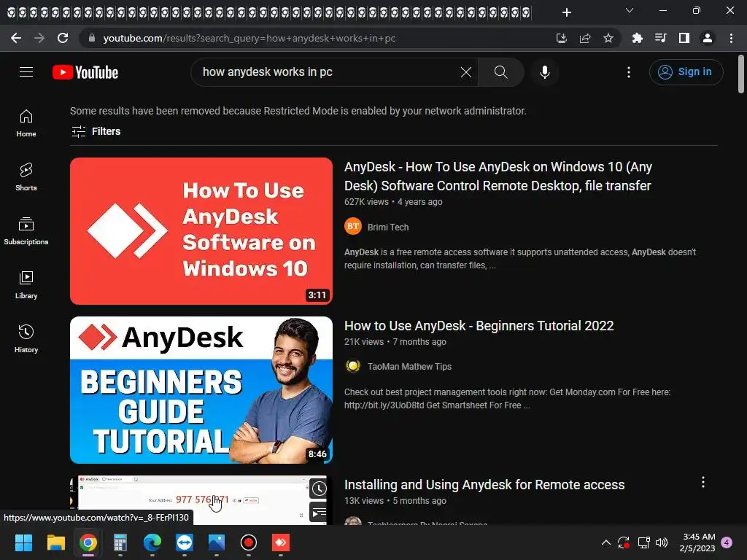The image size is (747, 560).
Task: Click the search magnifier button
Action: (x=500, y=72)
